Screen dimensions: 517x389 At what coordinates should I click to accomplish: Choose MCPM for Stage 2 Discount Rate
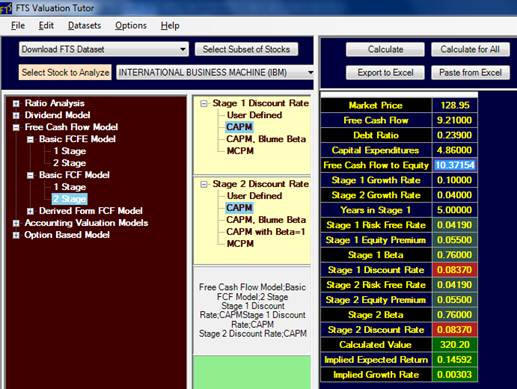point(240,244)
